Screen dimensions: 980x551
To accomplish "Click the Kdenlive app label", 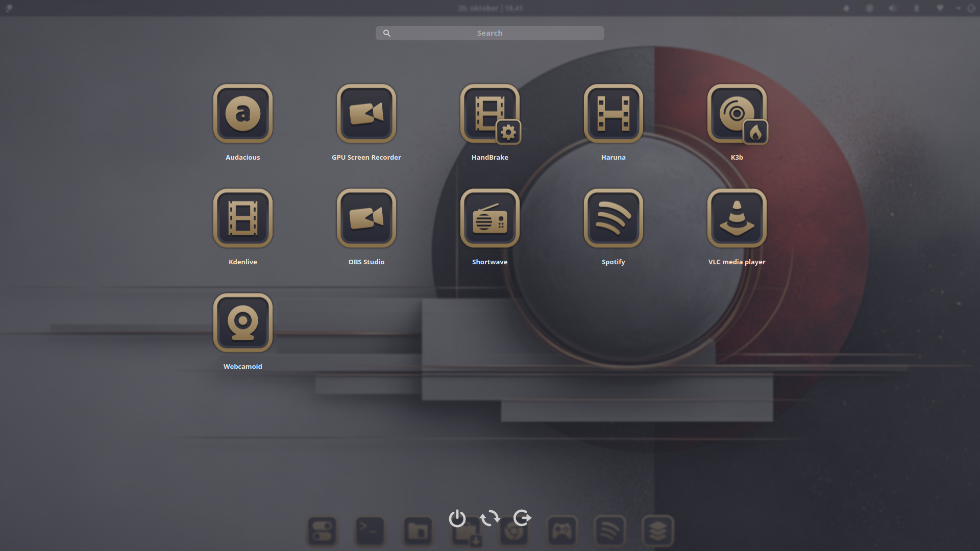I will [x=243, y=262].
